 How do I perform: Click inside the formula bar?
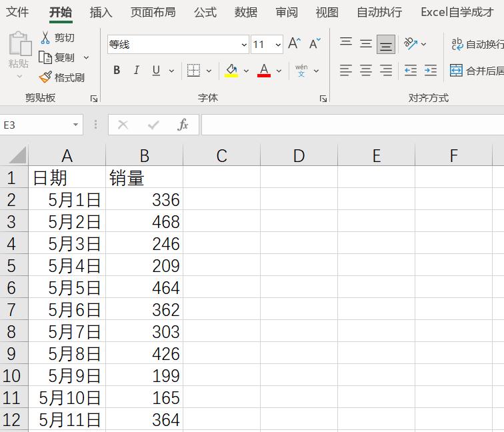[353, 125]
